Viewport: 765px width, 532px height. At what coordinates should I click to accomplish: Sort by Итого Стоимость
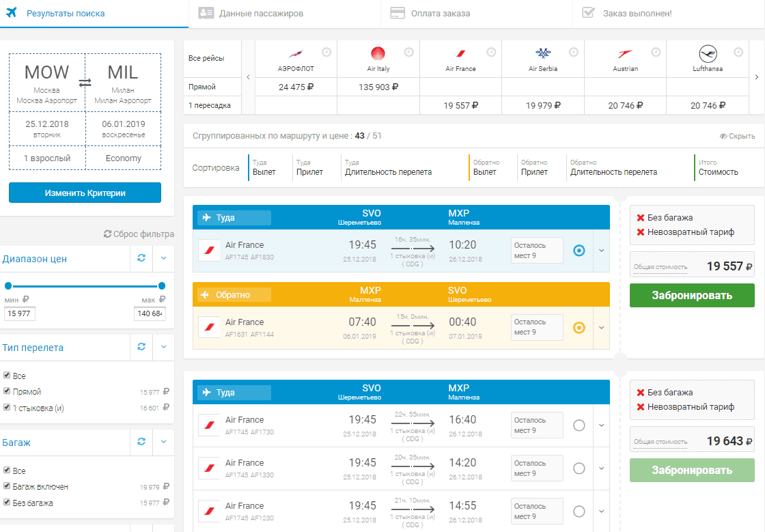coord(718,167)
